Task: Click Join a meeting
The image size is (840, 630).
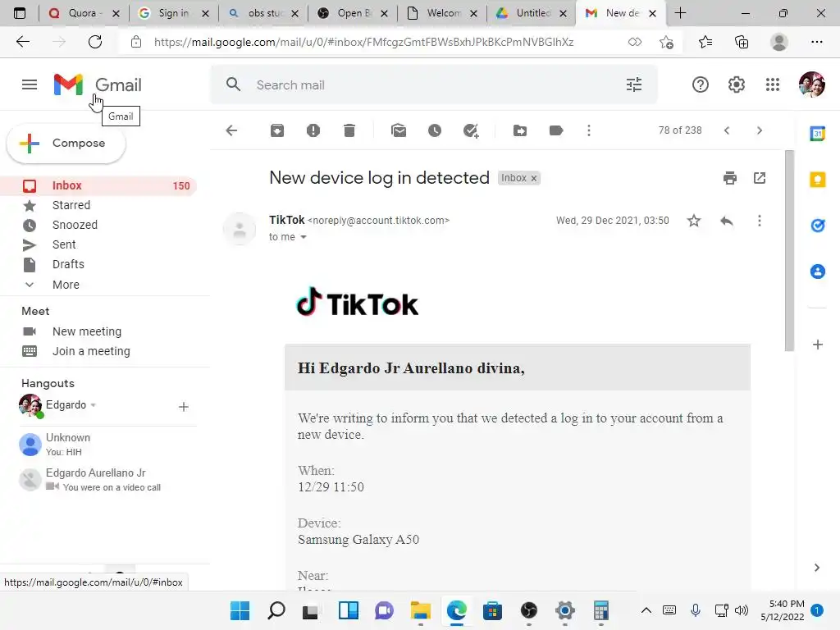Action: 91,351
